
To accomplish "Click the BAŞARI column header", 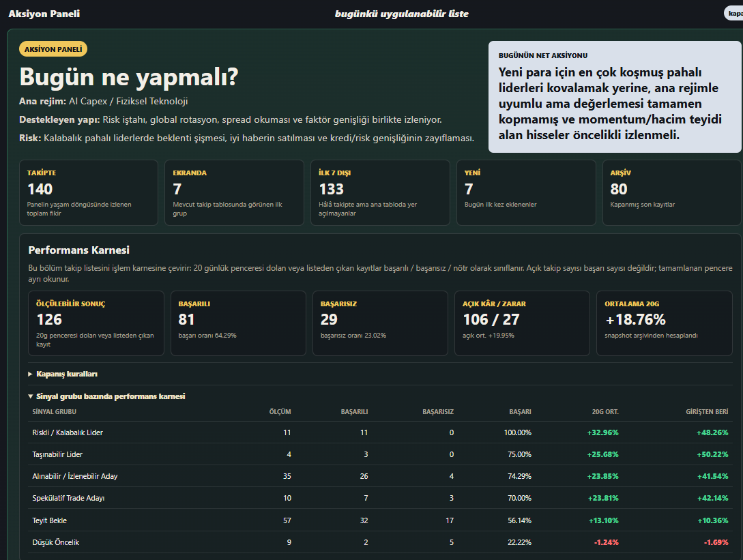I will point(521,412).
